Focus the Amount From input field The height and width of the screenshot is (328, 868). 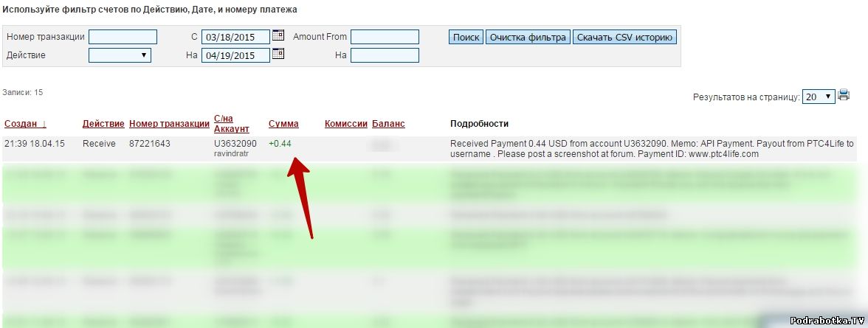tap(385, 37)
